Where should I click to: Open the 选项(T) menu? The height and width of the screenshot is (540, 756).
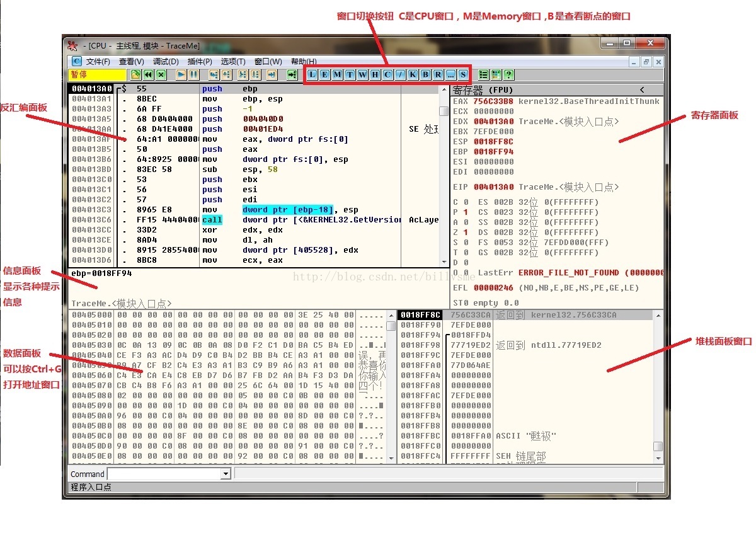[x=233, y=61]
